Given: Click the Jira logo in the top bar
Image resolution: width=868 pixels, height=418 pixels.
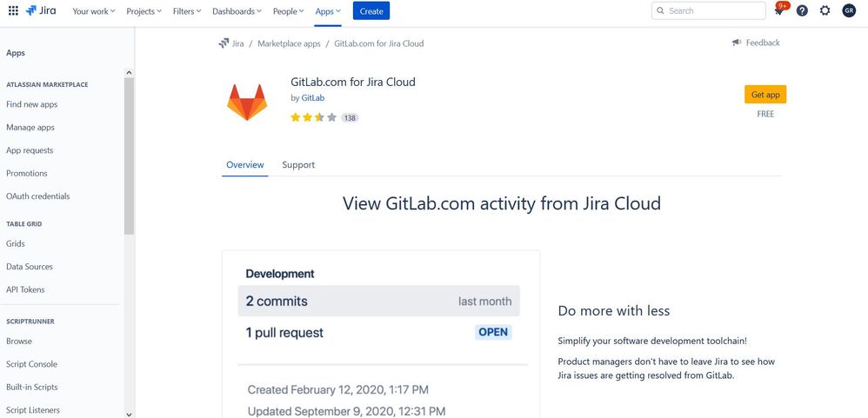Looking at the screenshot, I should click(41, 10).
